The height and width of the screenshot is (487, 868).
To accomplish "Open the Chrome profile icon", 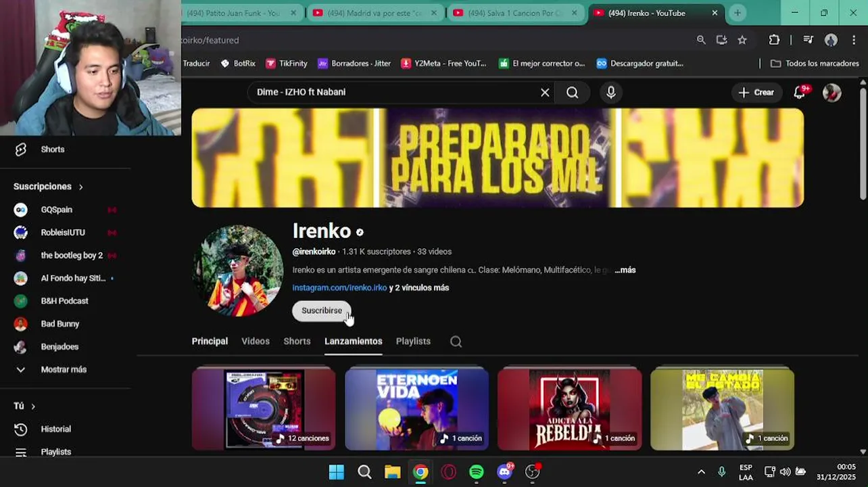I will [831, 40].
